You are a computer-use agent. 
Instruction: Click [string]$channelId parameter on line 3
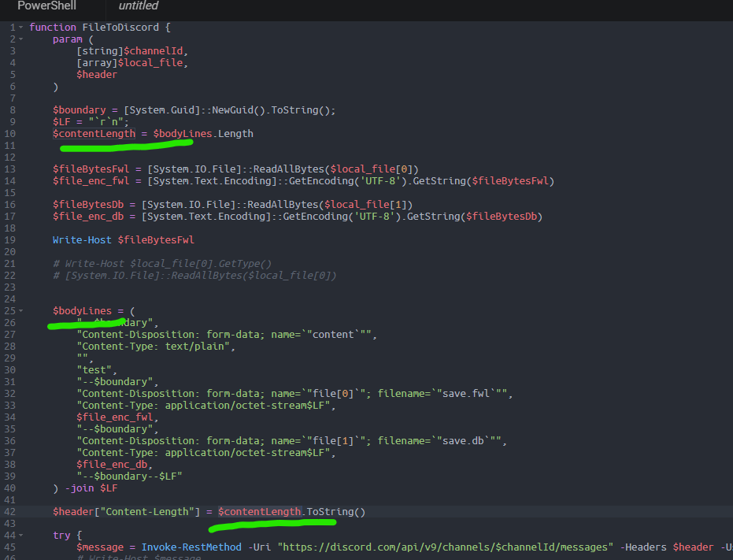[x=130, y=51]
